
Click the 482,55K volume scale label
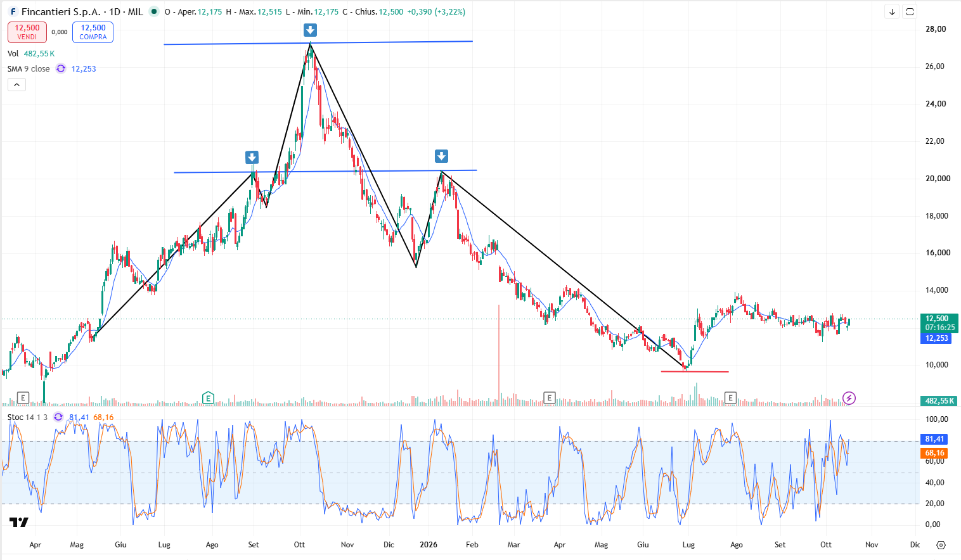click(x=939, y=400)
